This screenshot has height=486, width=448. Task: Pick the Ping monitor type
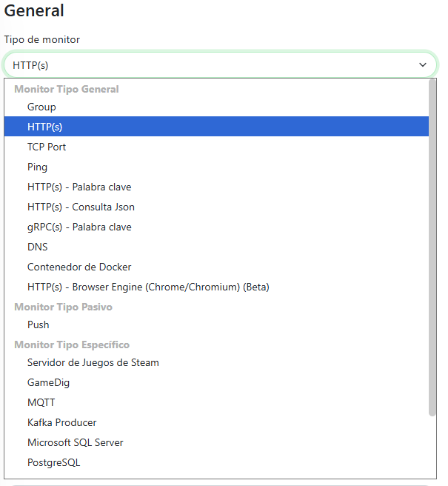(37, 167)
